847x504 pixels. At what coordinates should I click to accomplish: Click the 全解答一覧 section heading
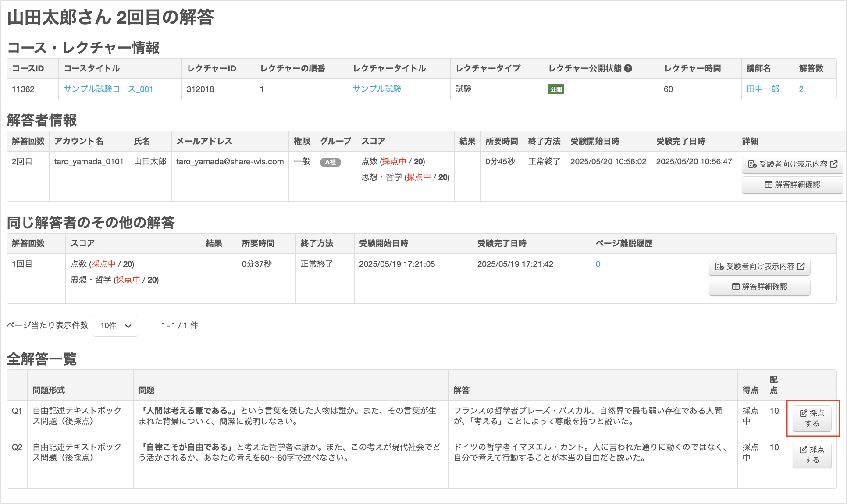coord(42,359)
